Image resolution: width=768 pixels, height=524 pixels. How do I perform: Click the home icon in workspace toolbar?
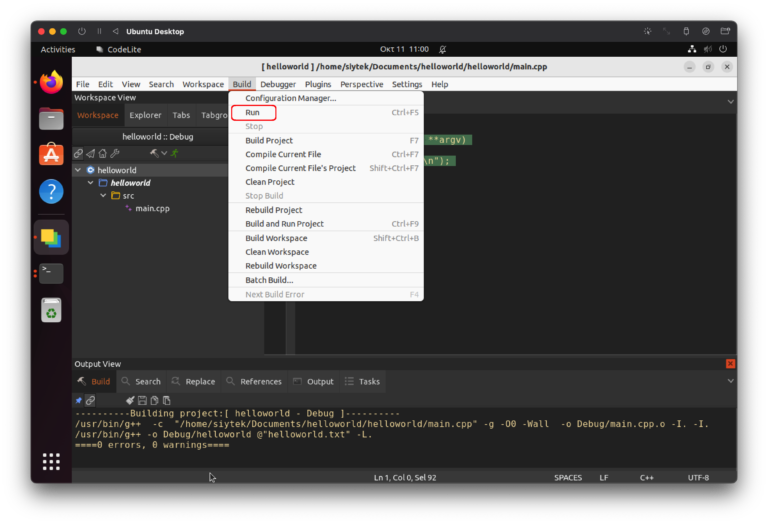coord(102,153)
